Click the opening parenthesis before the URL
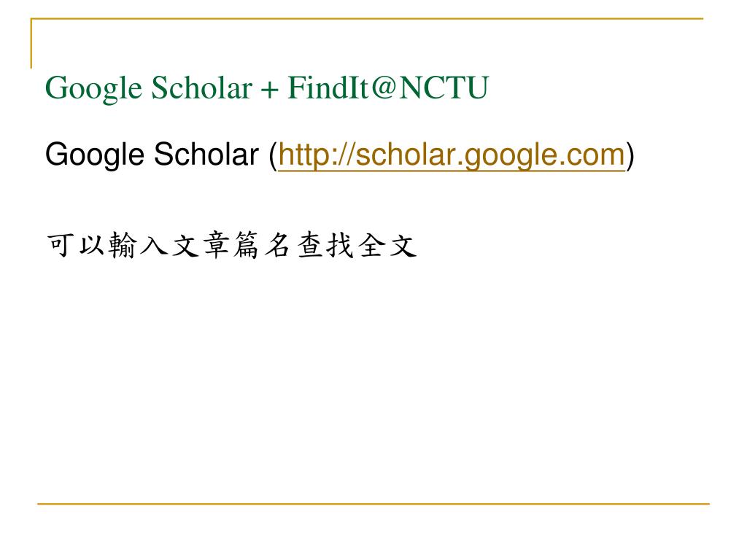Viewport: 747px width, 560px height. (x=273, y=156)
